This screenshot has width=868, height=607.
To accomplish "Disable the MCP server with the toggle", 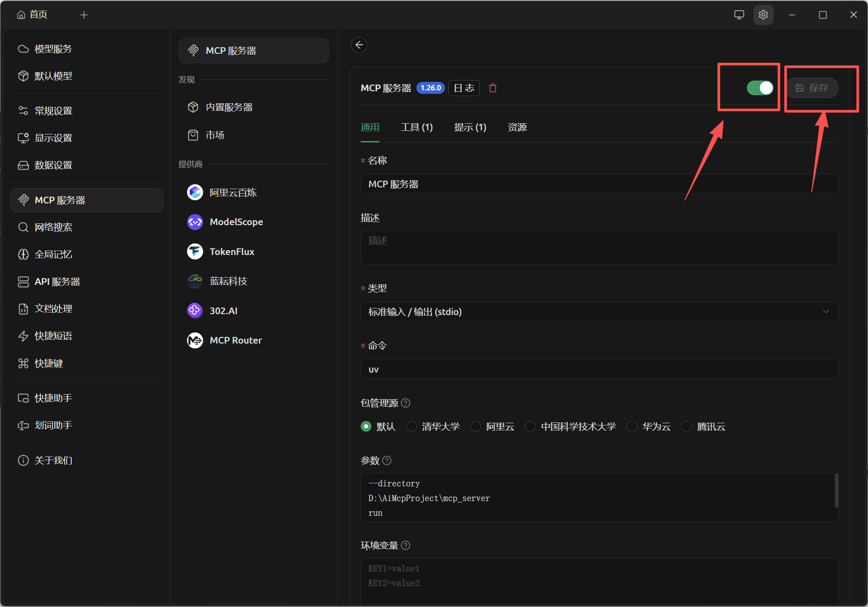I will tap(760, 88).
